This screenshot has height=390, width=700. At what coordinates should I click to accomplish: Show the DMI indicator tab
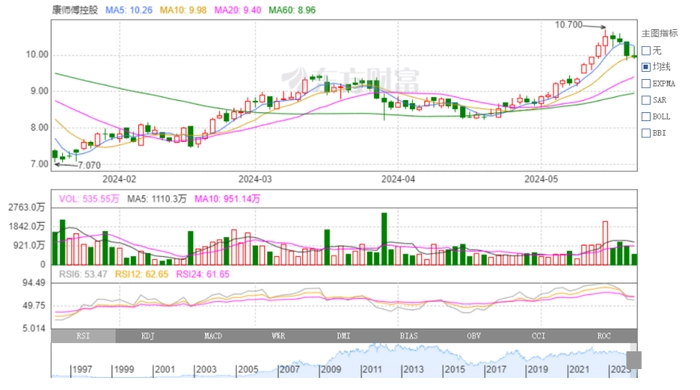click(344, 336)
